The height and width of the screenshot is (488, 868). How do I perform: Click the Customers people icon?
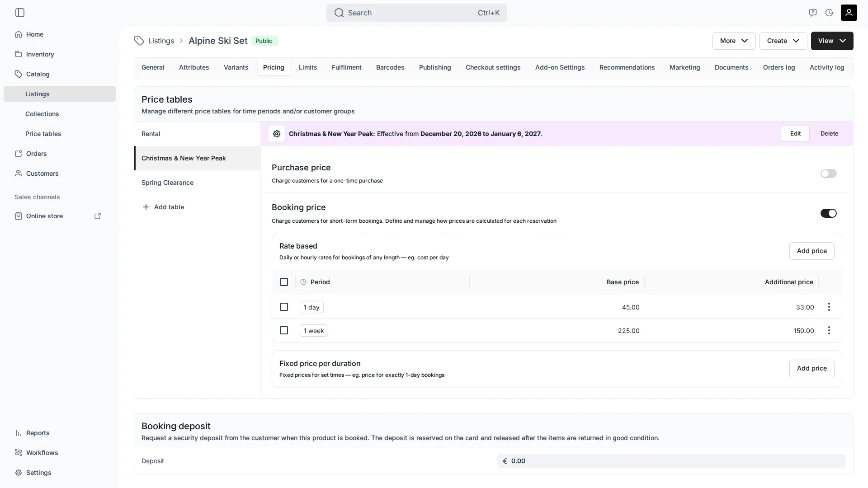19,174
